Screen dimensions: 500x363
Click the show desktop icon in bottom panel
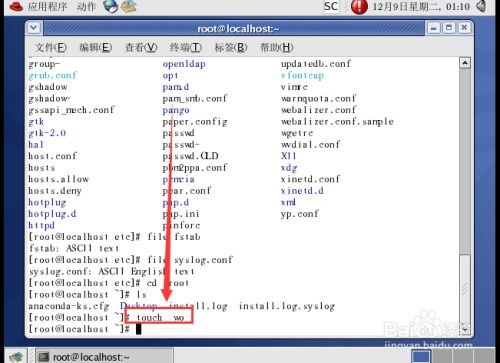16,357
